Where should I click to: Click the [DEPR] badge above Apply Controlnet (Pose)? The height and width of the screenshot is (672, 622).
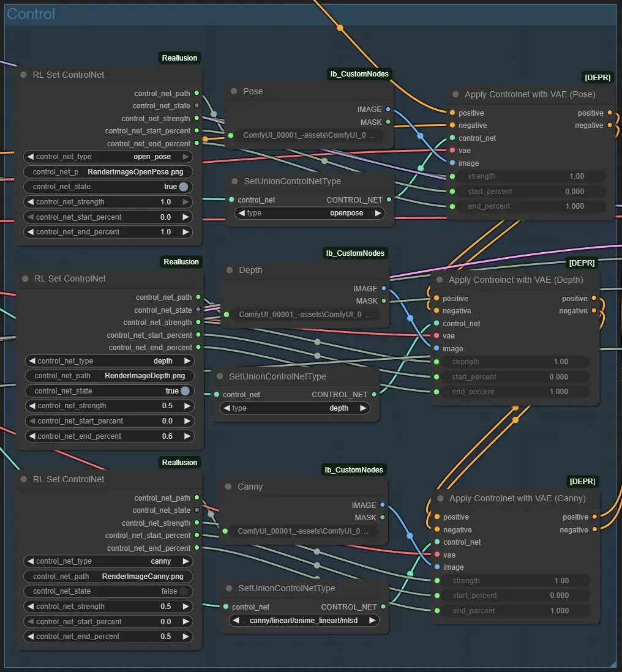598,78
